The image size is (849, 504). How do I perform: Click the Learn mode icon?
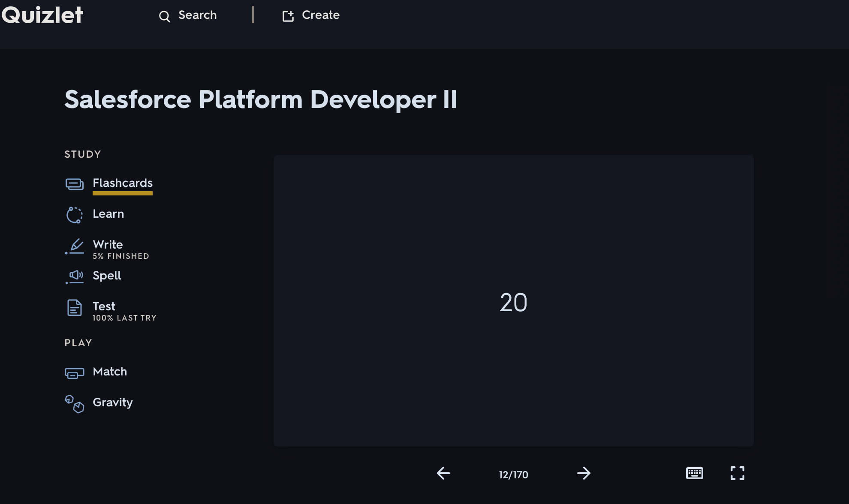[x=75, y=215]
